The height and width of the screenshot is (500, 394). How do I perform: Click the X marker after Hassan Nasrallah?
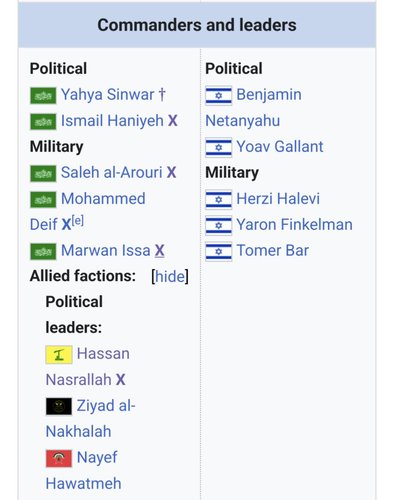click(121, 380)
